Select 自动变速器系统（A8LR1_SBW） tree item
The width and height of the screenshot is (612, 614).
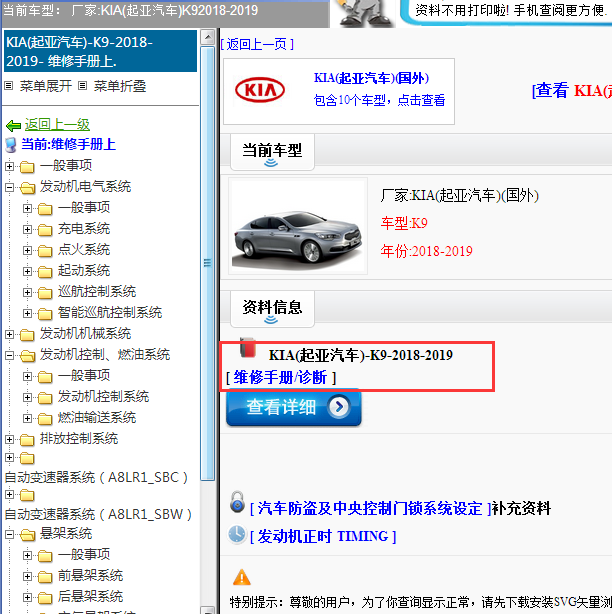[x=98, y=514]
